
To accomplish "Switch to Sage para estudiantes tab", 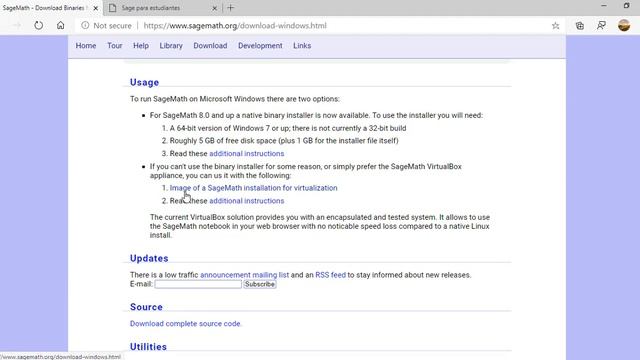I will point(163,8).
